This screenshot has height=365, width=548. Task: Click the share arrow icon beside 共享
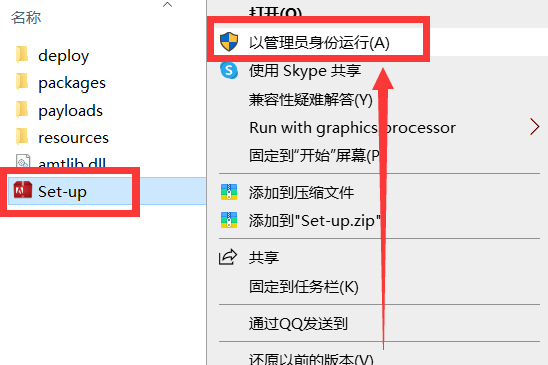point(228,257)
